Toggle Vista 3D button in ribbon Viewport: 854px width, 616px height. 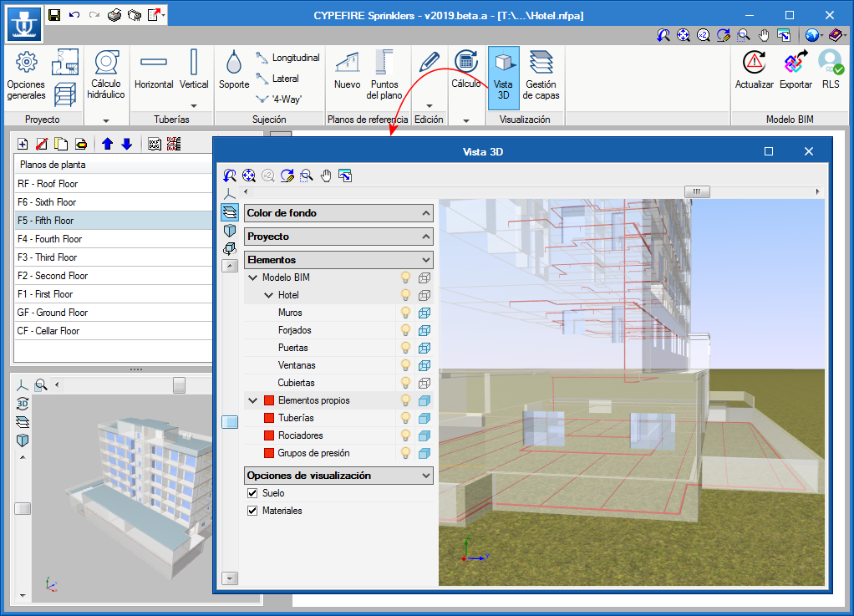click(503, 76)
